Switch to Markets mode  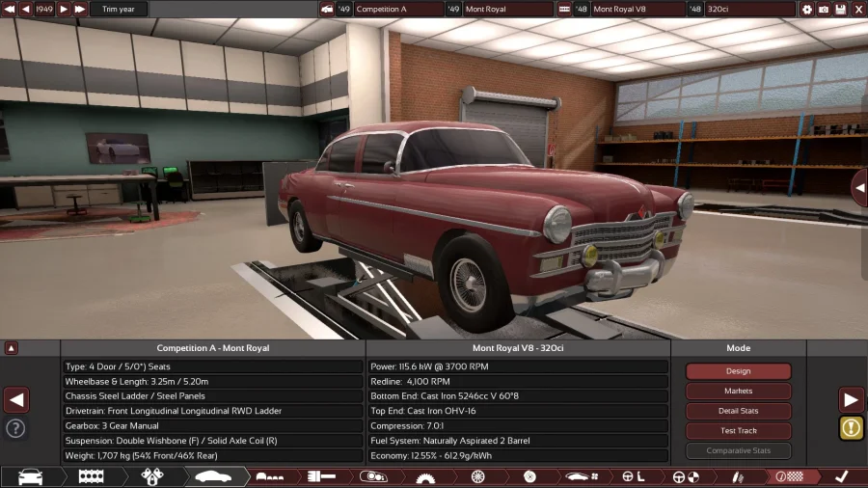click(x=738, y=391)
